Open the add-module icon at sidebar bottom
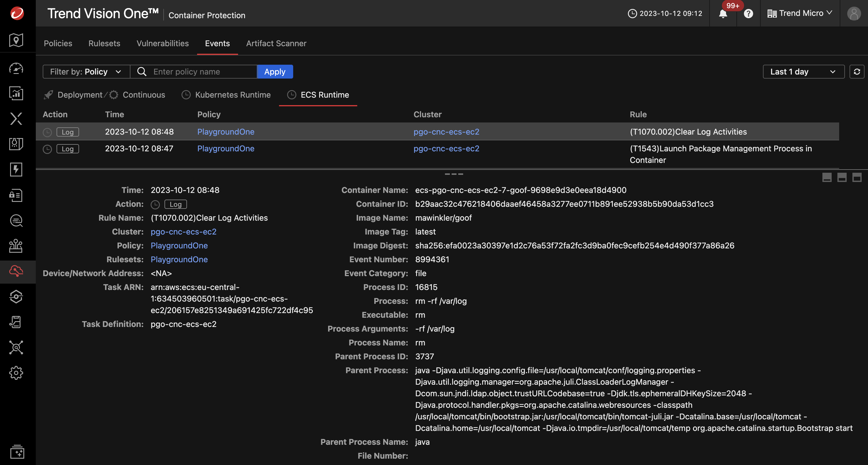The height and width of the screenshot is (465, 868). (17, 451)
